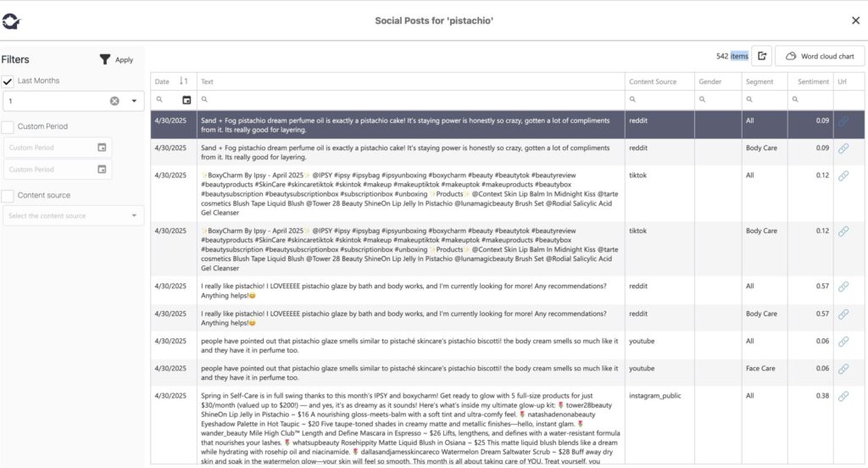
Task: Click the Apply filter button
Action: [116, 59]
